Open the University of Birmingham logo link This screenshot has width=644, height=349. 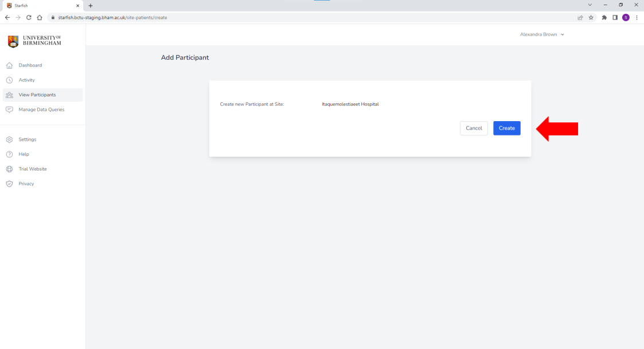(35, 41)
